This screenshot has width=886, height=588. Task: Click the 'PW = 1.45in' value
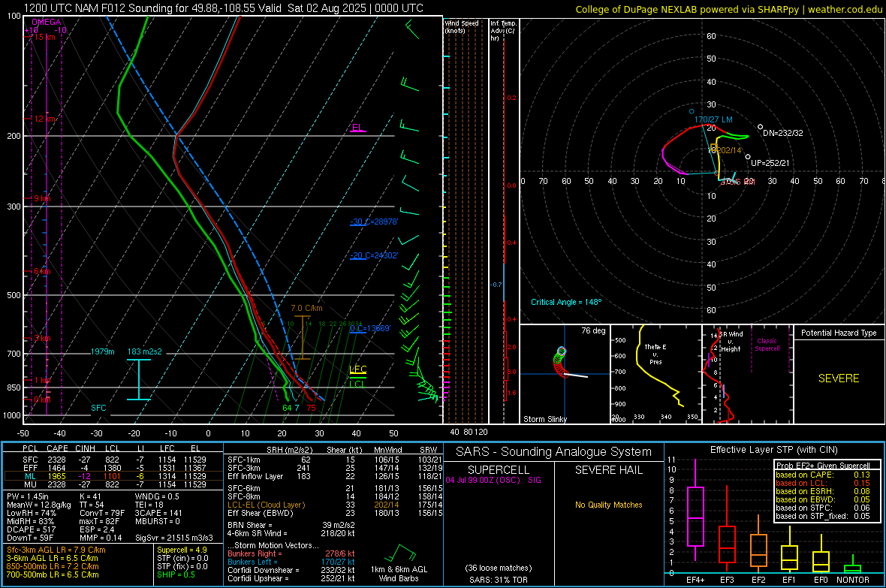(29, 496)
